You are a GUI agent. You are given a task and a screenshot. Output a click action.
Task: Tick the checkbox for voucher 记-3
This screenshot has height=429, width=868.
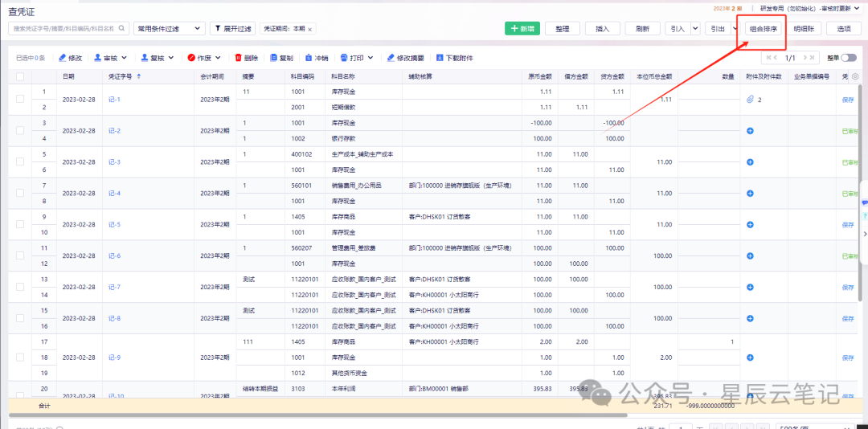20,161
